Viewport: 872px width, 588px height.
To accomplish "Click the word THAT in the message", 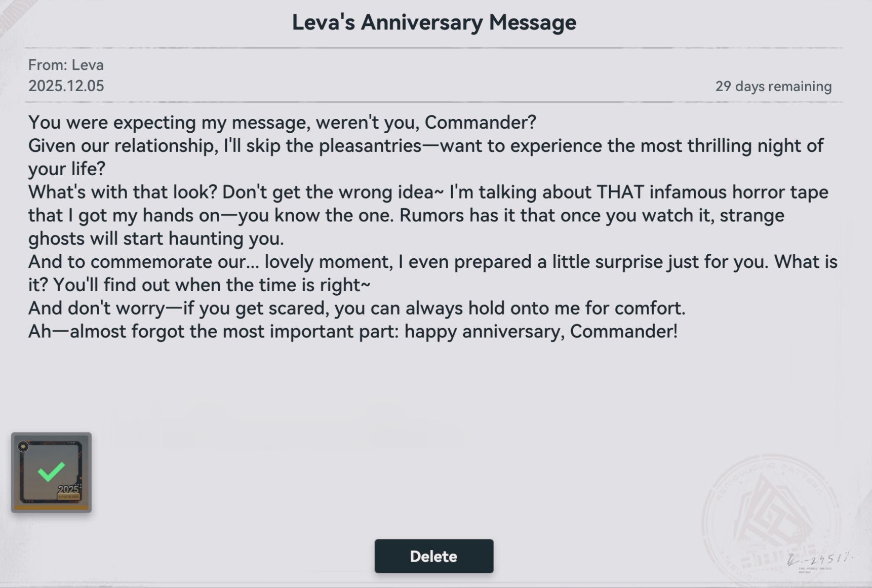I will [620, 192].
